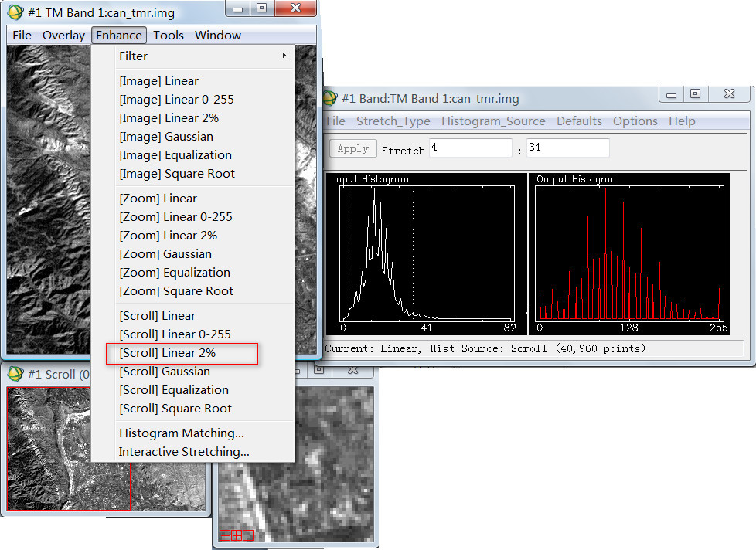Click the right dotted stretch bar in Input Histogram
The image size is (756, 550).
click(414, 254)
